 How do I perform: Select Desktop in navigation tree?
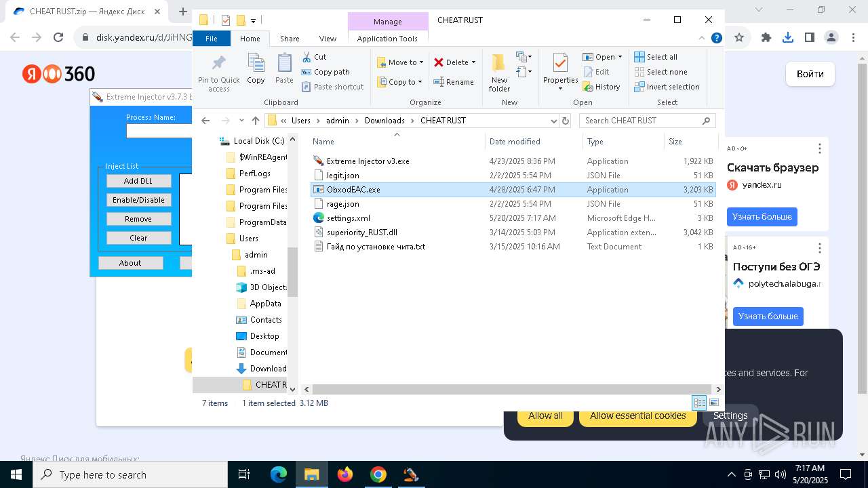pyautogui.click(x=264, y=336)
